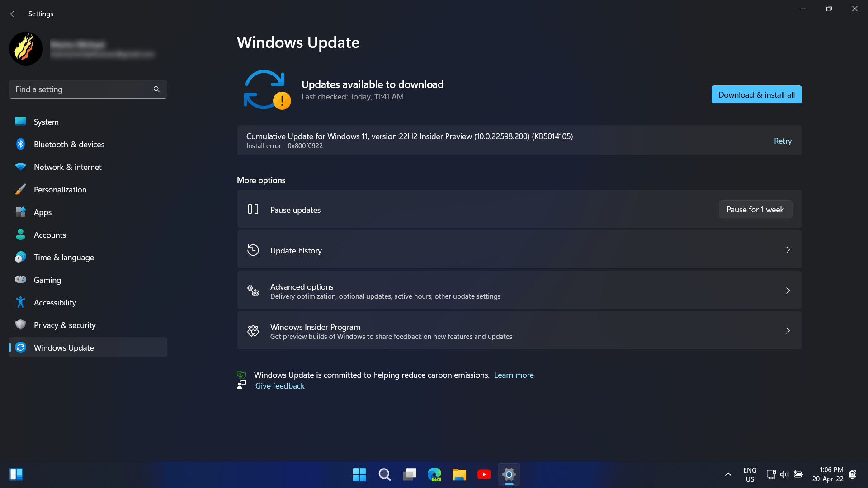This screenshot has height=488, width=868.
Task: Click taskbar Search icon
Action: point(384,474)
